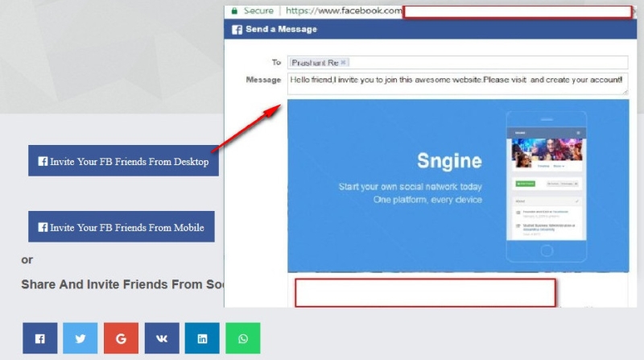Click Invite Your FB Friends From Mobile
Viewport: 644px width, 360px height.
click(122, 226)
